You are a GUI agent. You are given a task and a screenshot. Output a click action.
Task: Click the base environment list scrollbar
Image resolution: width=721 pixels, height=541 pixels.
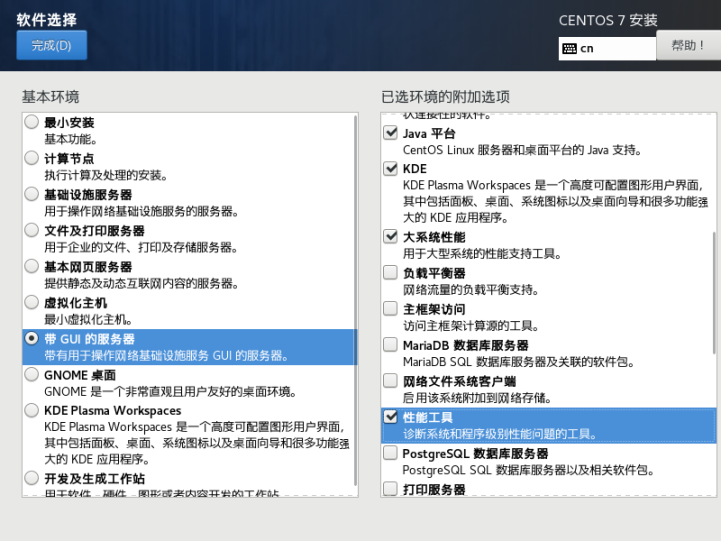pyautogui.click(x=355, y=300)
